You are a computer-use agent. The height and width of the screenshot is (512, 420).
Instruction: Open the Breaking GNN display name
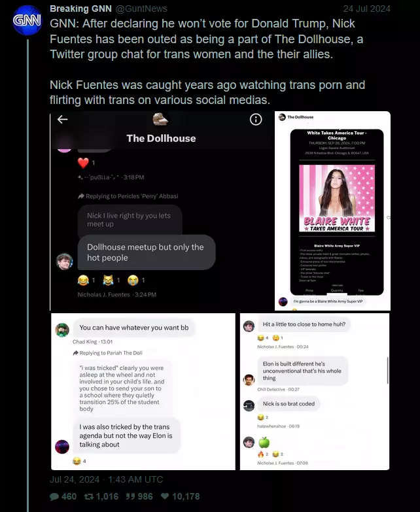(80, 9)
